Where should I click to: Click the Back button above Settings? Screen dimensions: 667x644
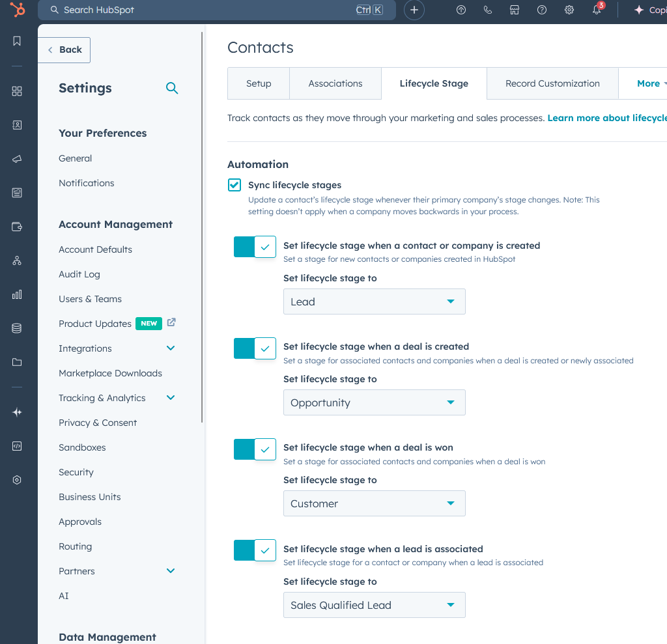click(64, 49)
